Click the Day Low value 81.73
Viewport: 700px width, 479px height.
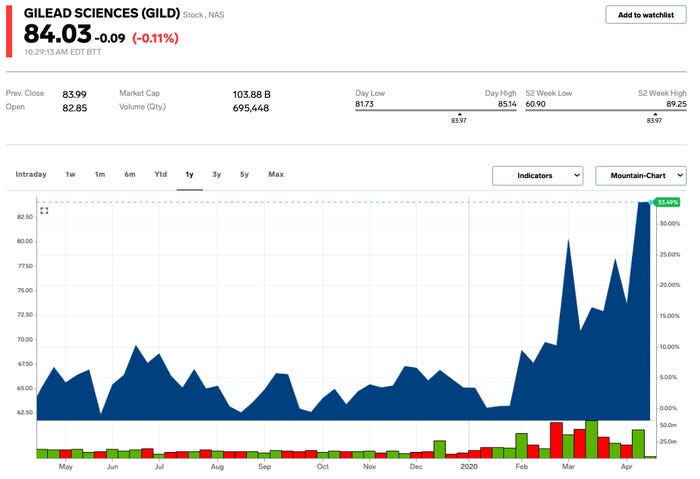pyautogui.click(x=364, y=104)
